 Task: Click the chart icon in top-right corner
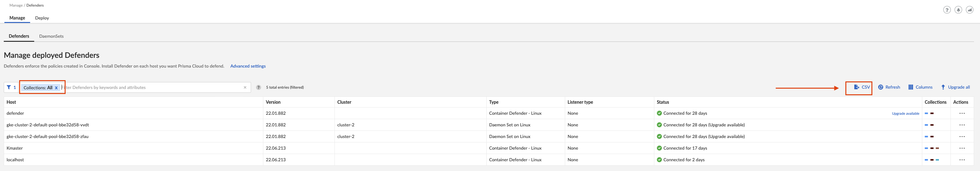970,10
